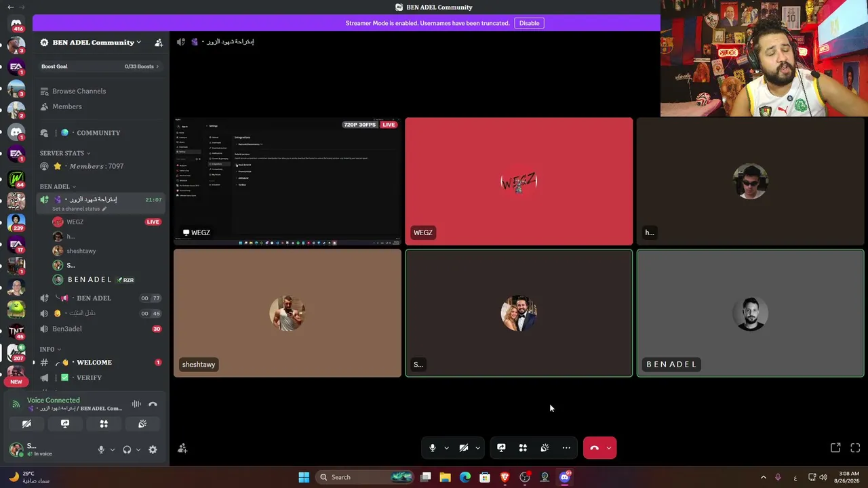Focus the sheshtawy participant tile
The image size is (868, 488).
(x=288, y=313)
